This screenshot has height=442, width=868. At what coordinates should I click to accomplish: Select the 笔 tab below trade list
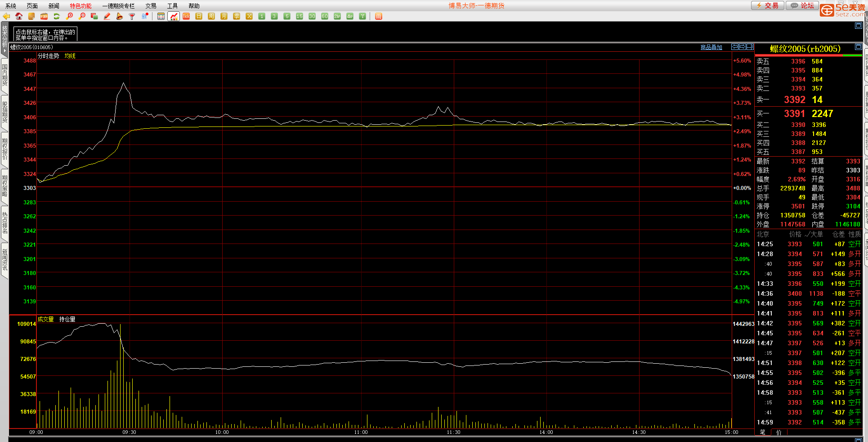[x=762, y=432]
